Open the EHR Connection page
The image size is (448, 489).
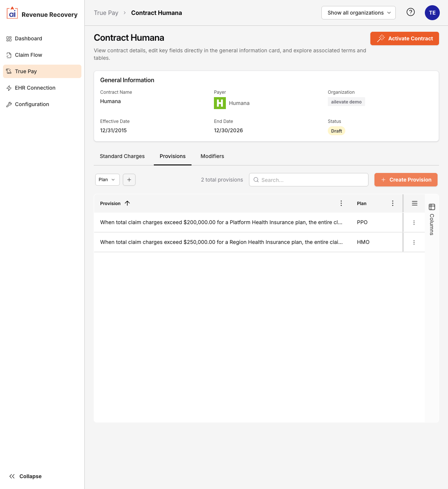[34, 88]
